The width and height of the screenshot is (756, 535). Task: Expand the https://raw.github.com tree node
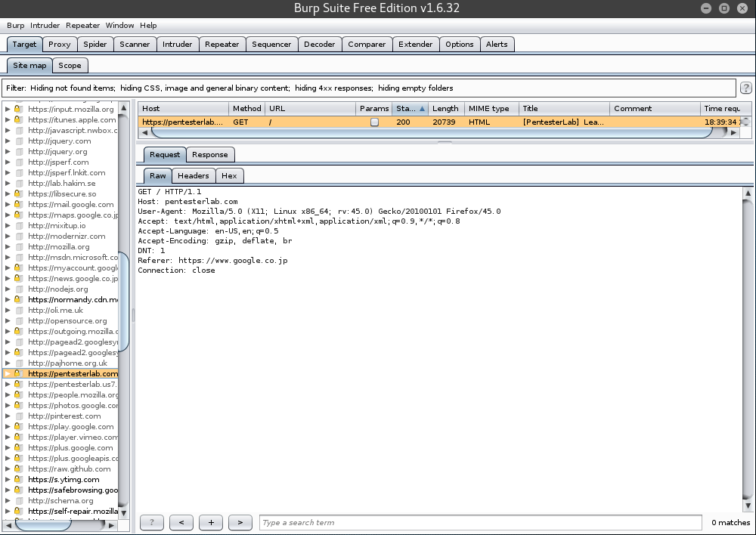pyautogui.click(x=8, y=469)
